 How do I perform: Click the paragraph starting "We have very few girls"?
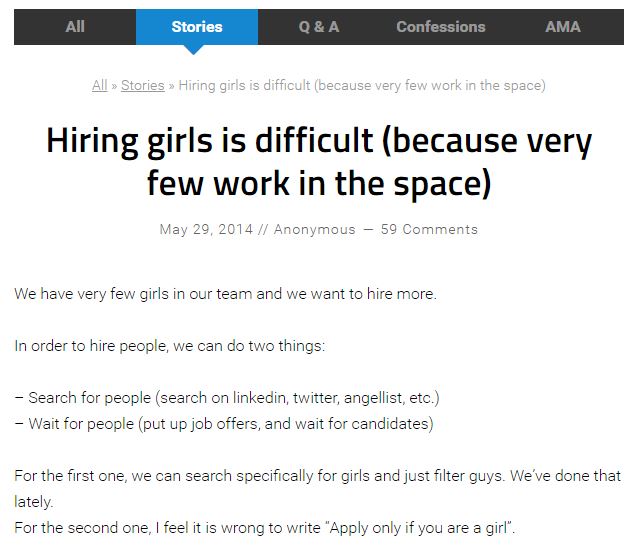[x=225, y=295]
